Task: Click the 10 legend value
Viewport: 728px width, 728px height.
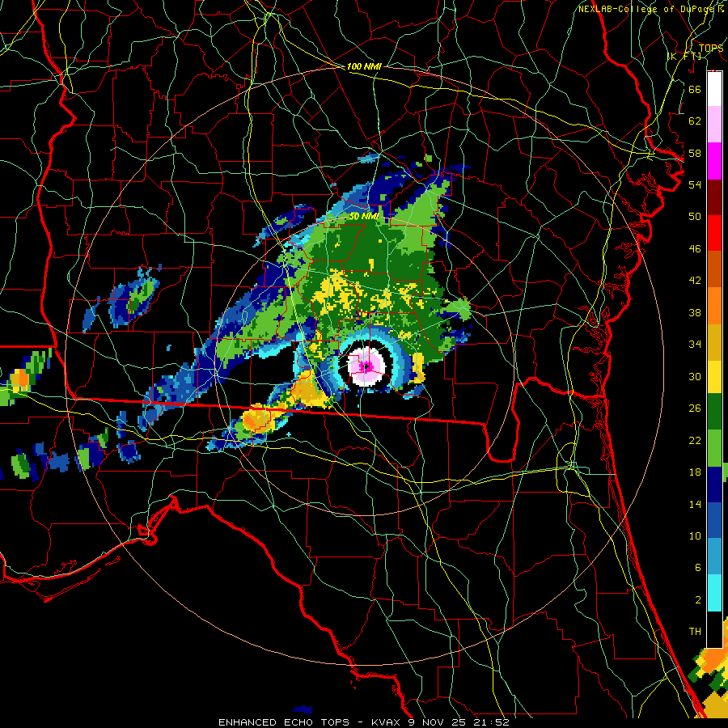Action: 695,535
